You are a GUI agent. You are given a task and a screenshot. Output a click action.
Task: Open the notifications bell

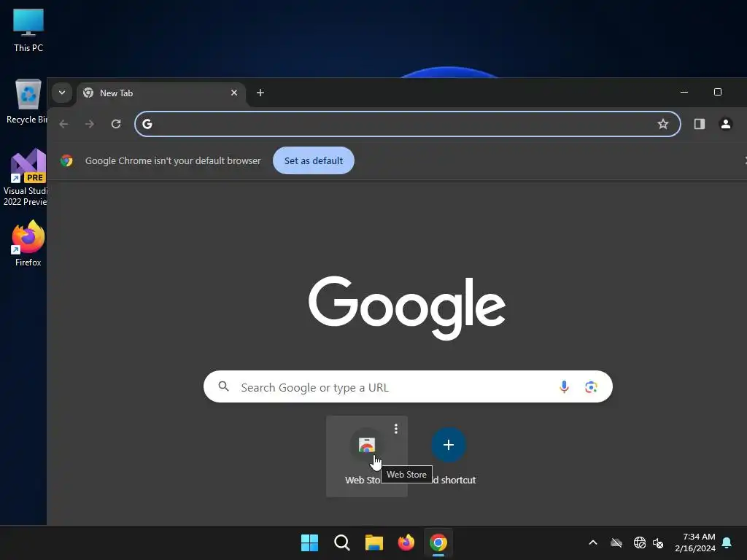coord(727,542)
